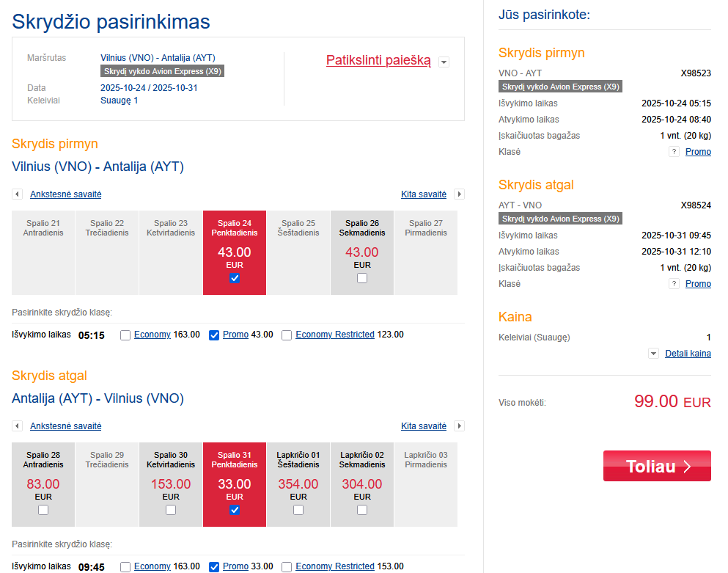Image resolution: width=728 pixels, height=573 pixels.
Task: Tick the Spalio 26 Sekmadienis 43.00 checkbox
Action: pyautogui.click(x=362, y=278)
